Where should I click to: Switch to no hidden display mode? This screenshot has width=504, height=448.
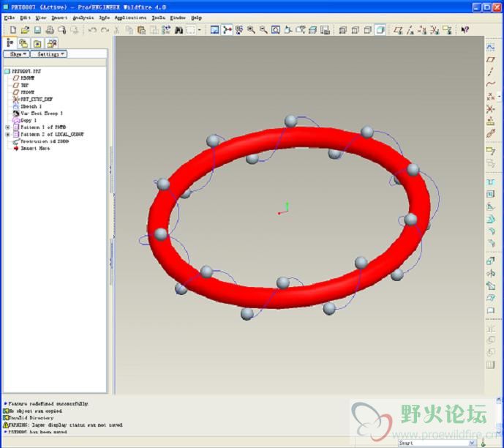click(368, 30)
